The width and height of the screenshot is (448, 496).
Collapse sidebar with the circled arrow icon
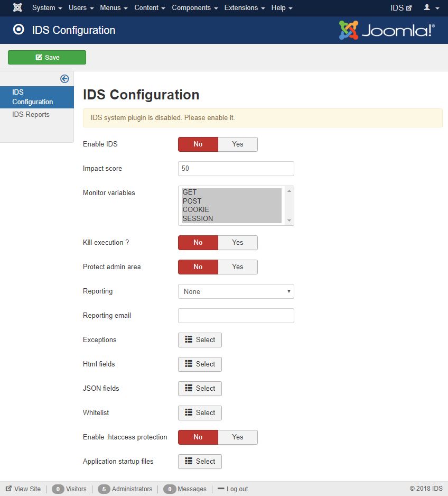[64, 79]
